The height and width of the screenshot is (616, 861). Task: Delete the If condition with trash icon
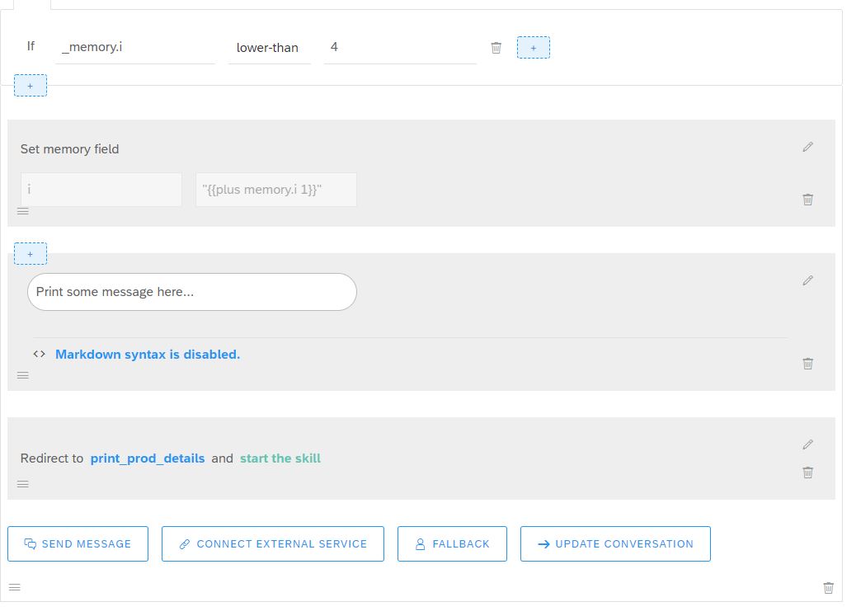496,48
